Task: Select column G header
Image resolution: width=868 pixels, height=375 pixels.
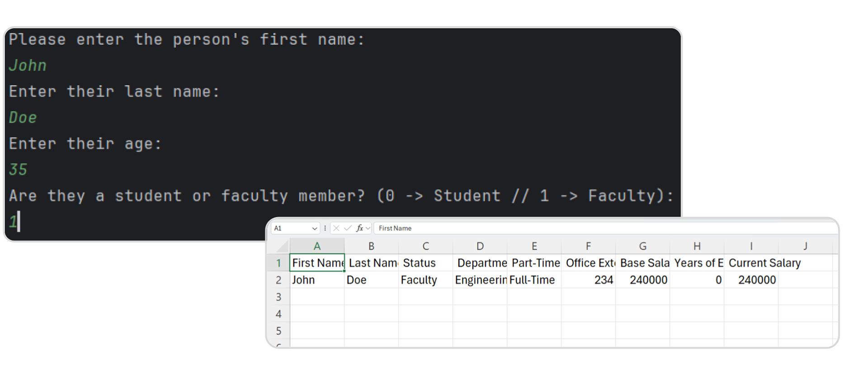Action: [642, 246]
